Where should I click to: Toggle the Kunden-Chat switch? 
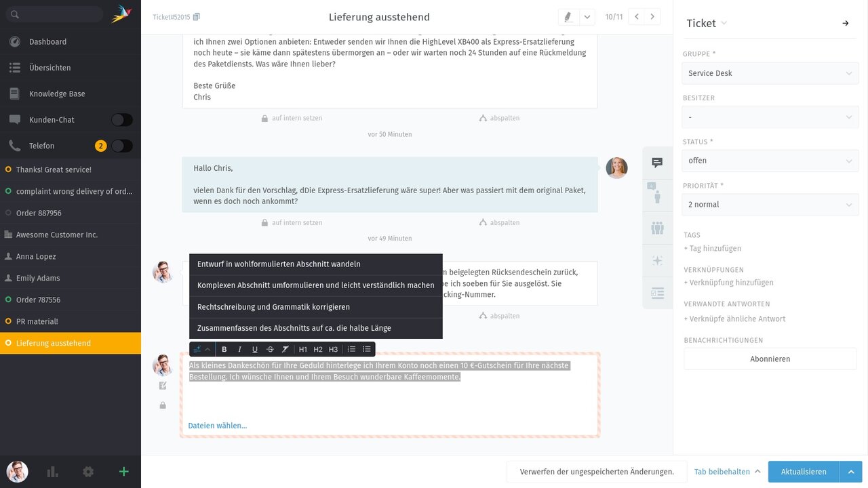pyautogui.click(x=122, y=120)
